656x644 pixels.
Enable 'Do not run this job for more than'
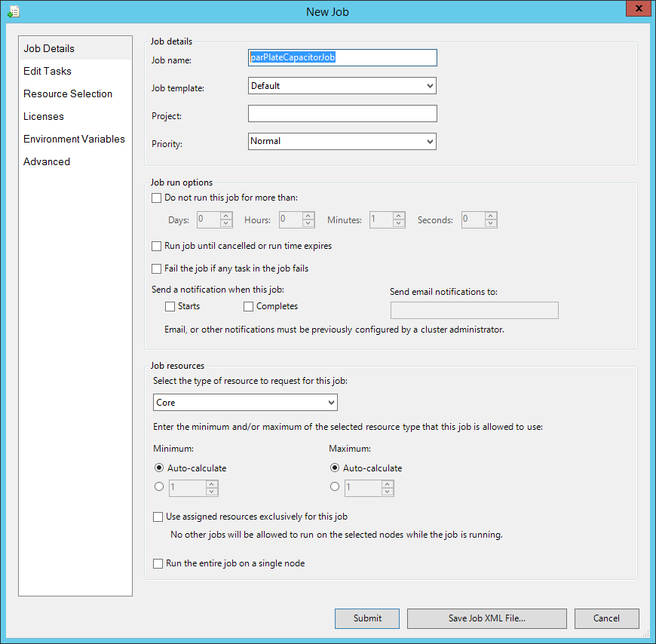pos(157,198)
